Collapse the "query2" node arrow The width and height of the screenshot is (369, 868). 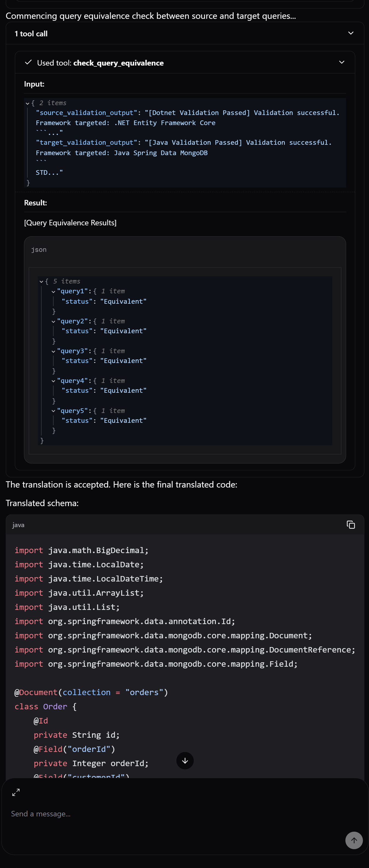tap(53, 321)
